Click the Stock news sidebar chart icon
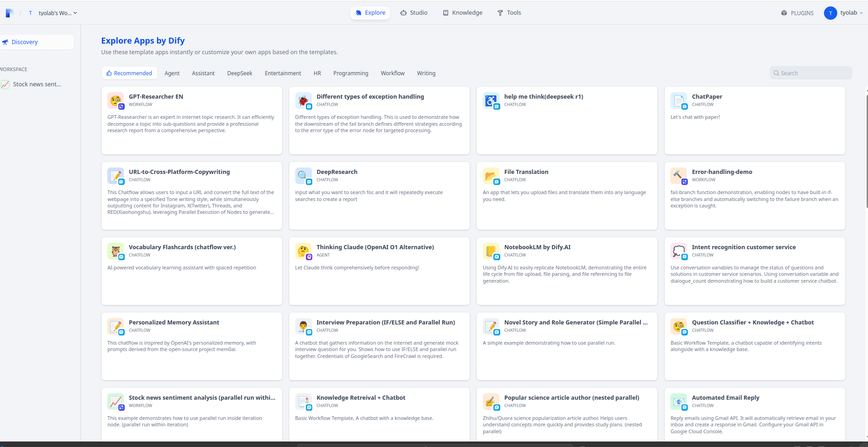The width and height of the screenshot is (868, 447). point(6,84)
